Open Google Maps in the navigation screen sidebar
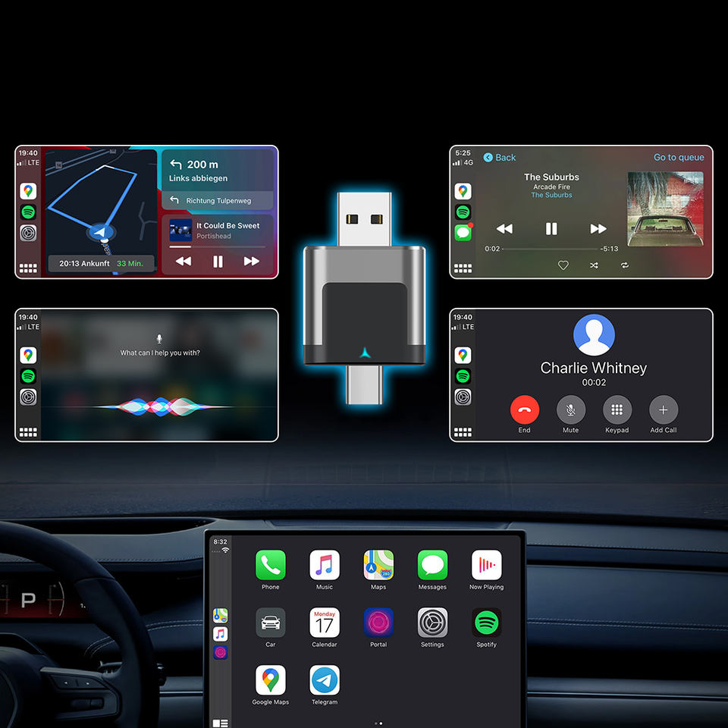The width and height of the screenshot is (728, 728). click(28, 191)
